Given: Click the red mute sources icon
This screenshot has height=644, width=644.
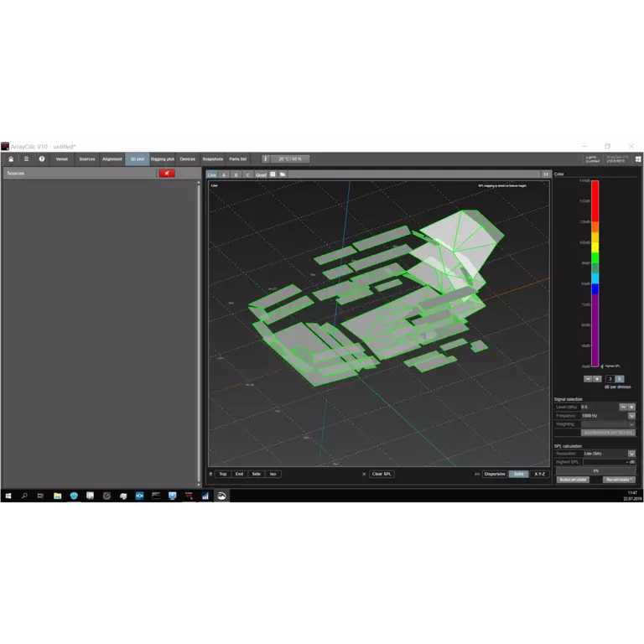Looking at the screenshot, I should (x=167, y=174).
